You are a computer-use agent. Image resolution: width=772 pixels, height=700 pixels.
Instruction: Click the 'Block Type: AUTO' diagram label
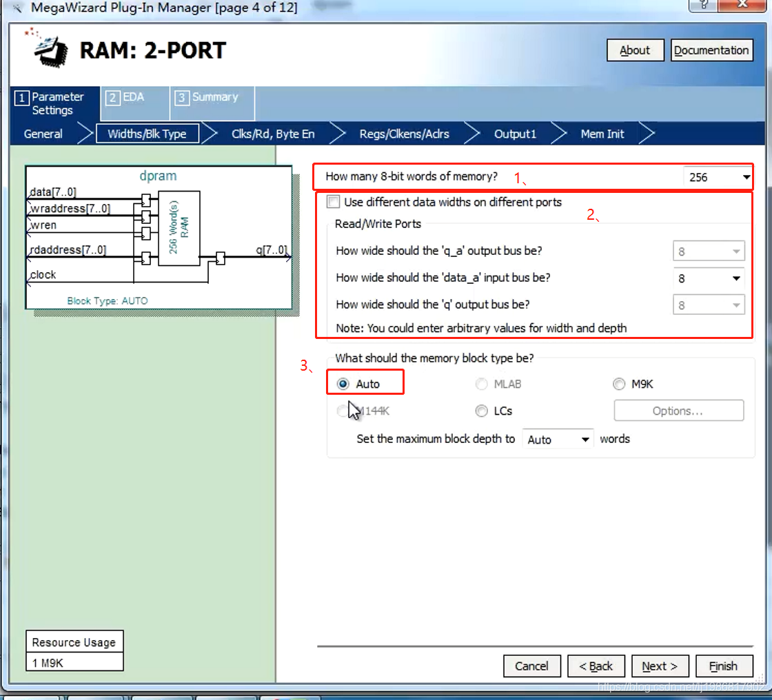[108, 301]
